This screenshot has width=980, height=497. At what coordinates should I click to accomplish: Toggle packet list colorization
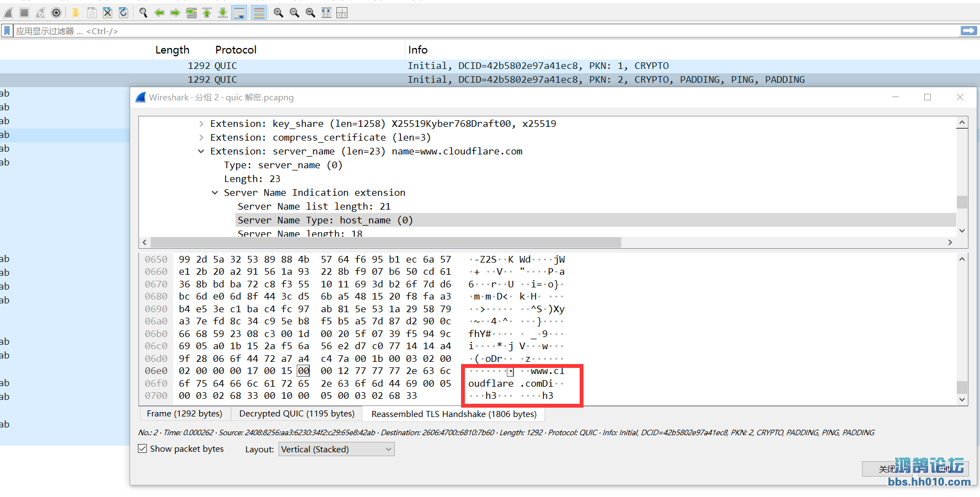(259, 13)
